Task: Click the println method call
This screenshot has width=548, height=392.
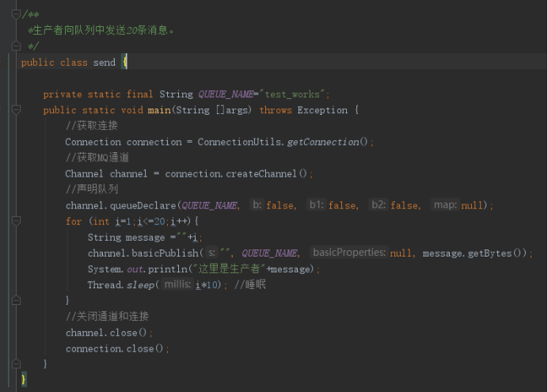Action: coord(168,269)
